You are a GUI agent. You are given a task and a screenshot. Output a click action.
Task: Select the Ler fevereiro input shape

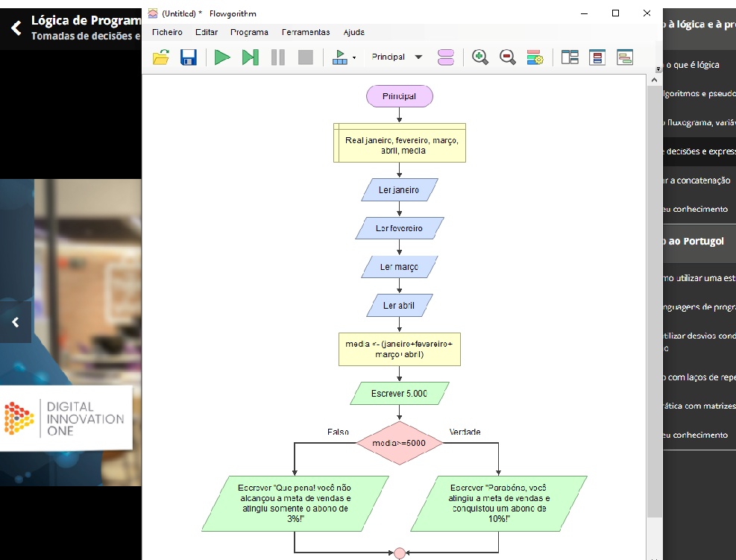click(400, 228)
